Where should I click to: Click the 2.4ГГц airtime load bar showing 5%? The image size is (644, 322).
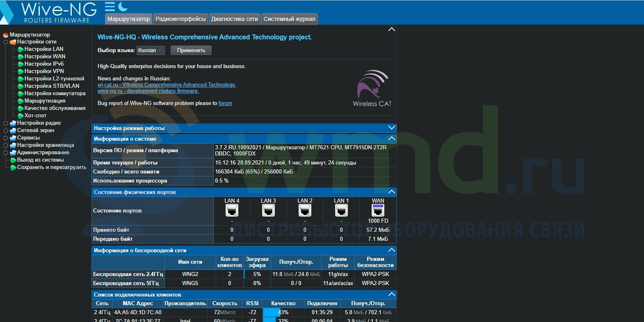257,274
